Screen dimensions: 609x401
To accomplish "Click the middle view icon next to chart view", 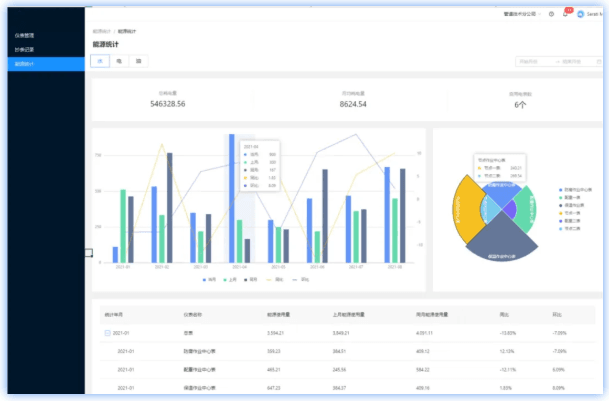I will coord(120,61).
